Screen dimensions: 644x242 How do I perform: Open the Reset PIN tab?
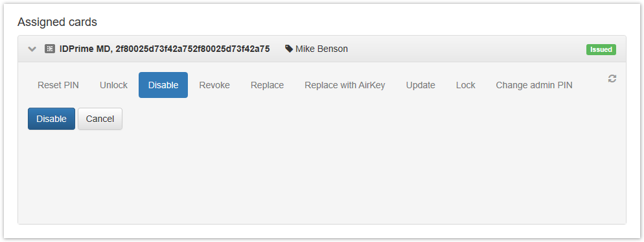(58, 85)
